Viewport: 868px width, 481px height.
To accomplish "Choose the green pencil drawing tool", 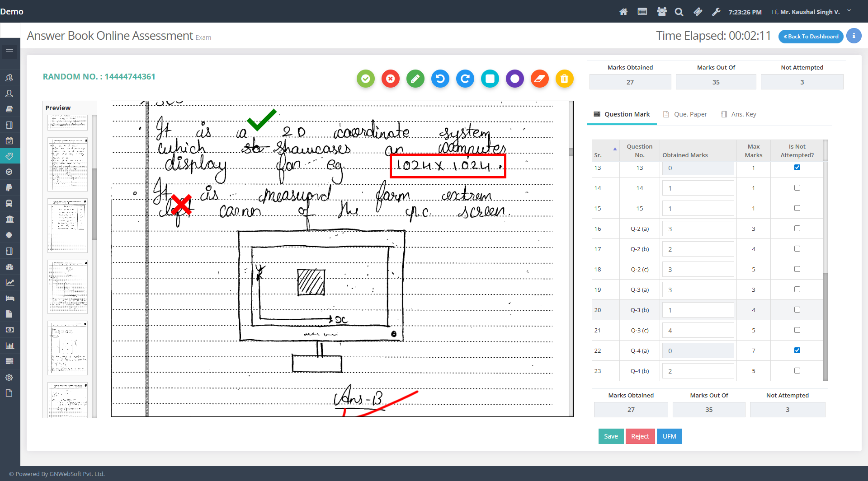I will [x=415, y=79].
